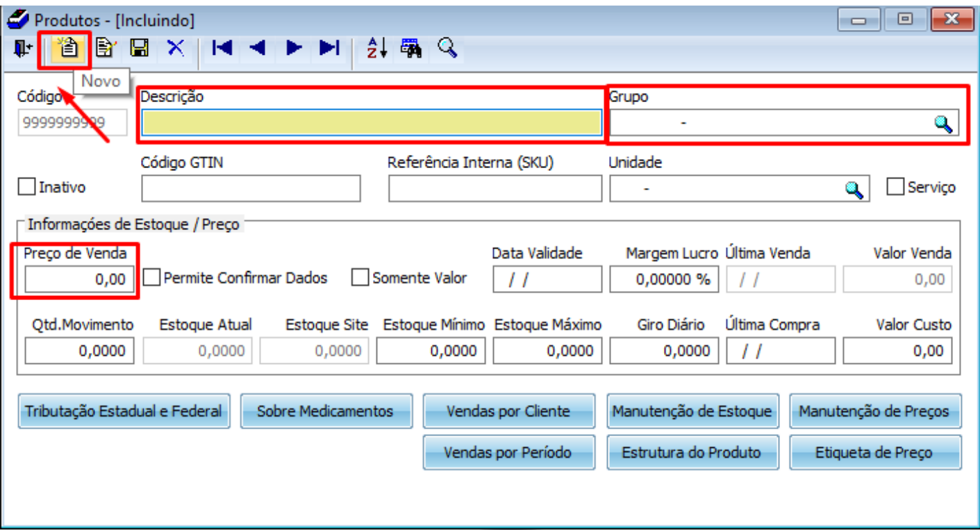The image size is (980, 530).
Task: Go to last record arrow icon
Action: (x=329, y=48)
